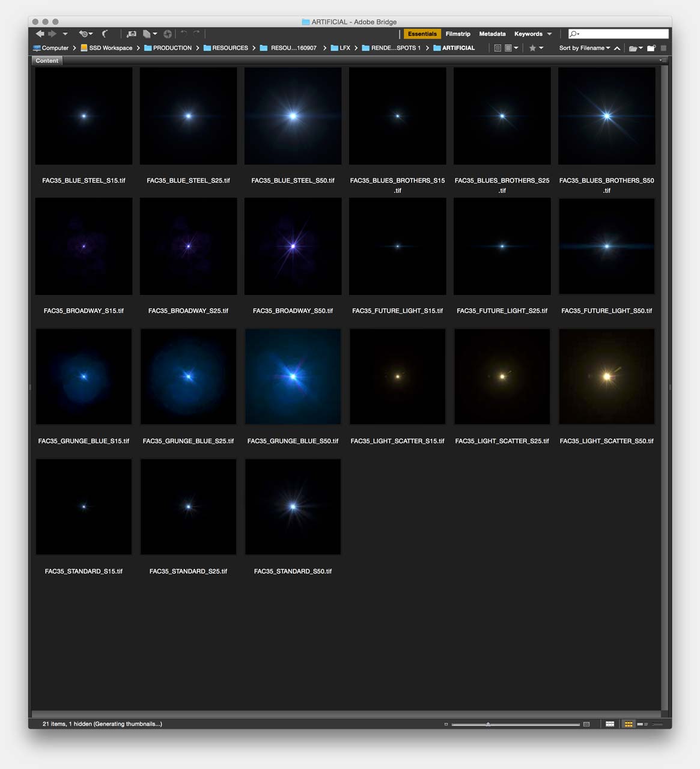Switch to view content as thumbnails
700x769 pixels.
coord(628,724)
